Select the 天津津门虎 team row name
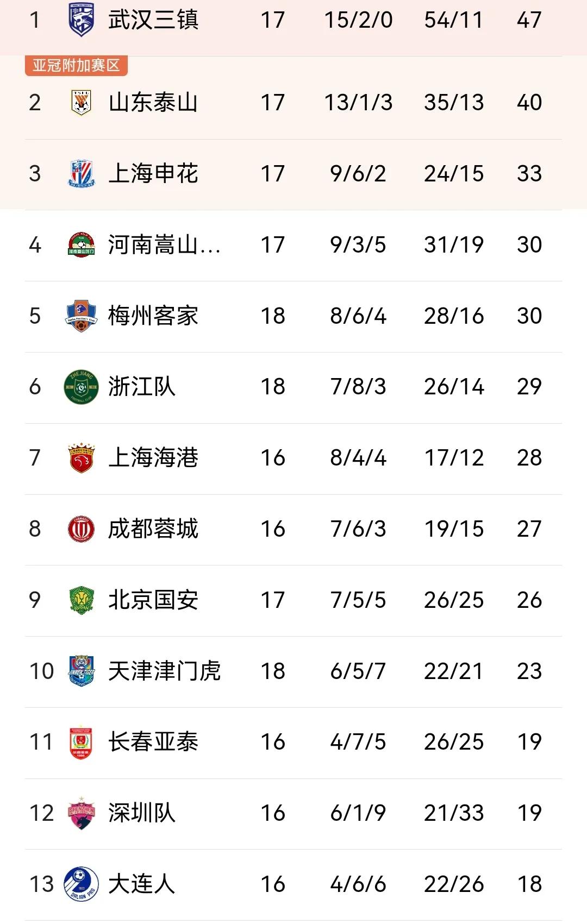587x924 pixels. coord(164,671)
